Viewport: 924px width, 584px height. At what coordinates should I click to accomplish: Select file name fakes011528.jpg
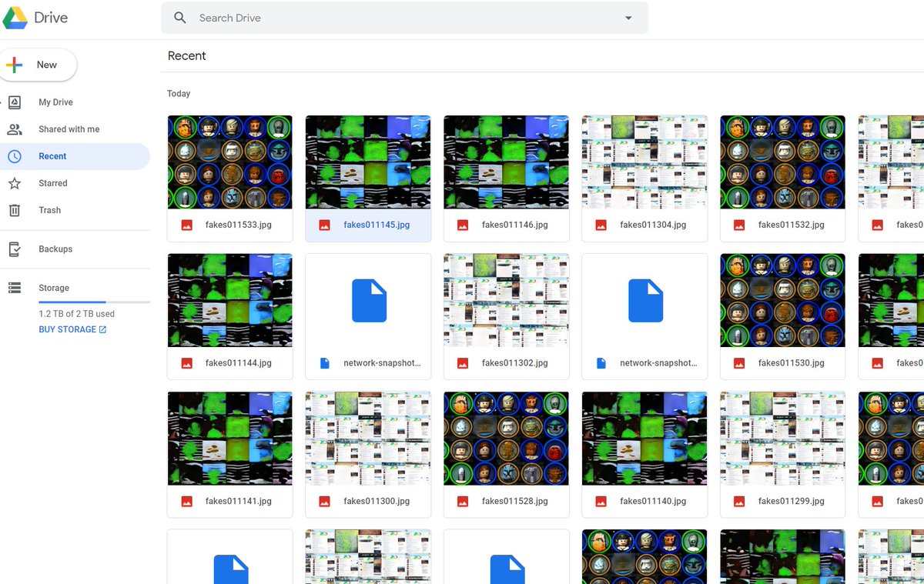point(514,501)
